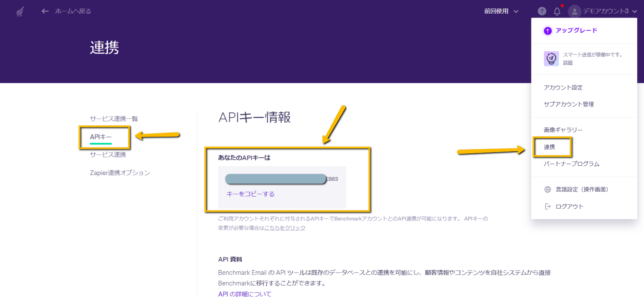Viewport: 644px width, 297px height.
Task: Click the globe language icon
Action: (x=547, y=189)
